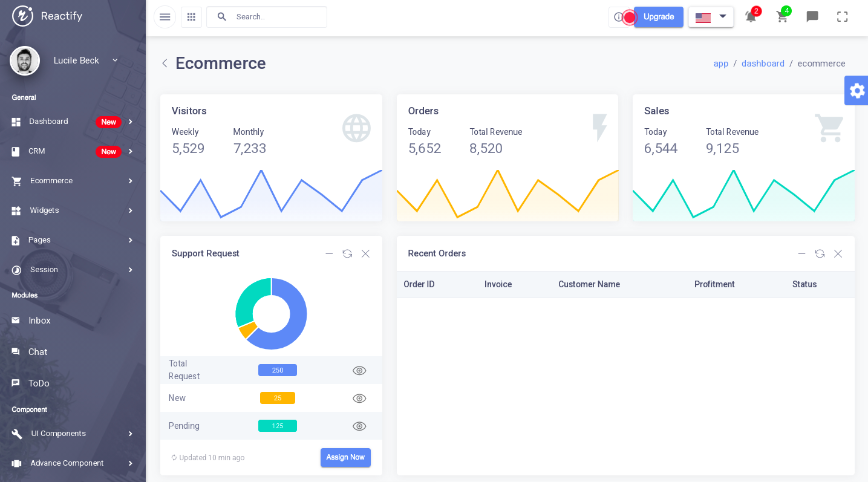Open the ToDo module
This screenshot has height=482, width=868.
[73, 383]
